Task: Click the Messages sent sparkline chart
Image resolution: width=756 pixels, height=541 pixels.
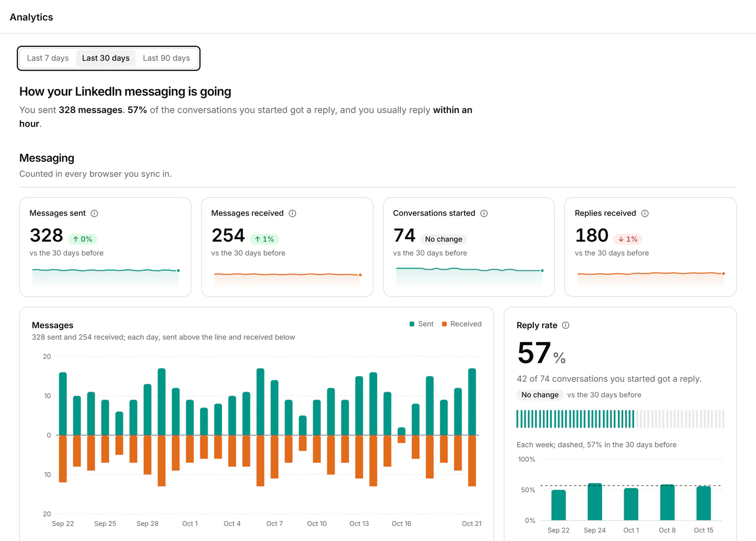Action: point(105,277)
